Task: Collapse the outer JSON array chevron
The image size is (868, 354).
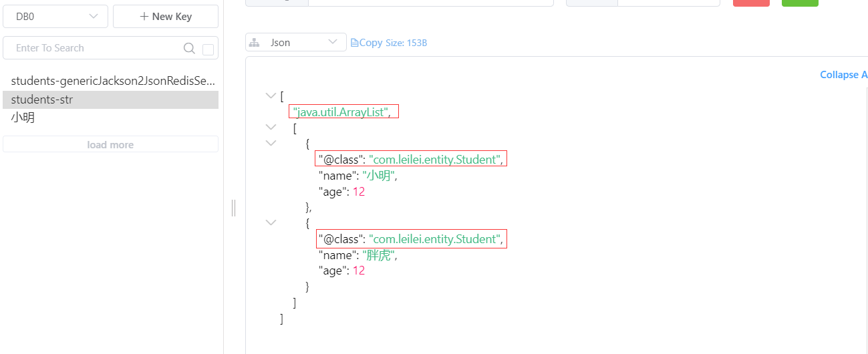Action: pyautogui.click(x=271, y=96)
